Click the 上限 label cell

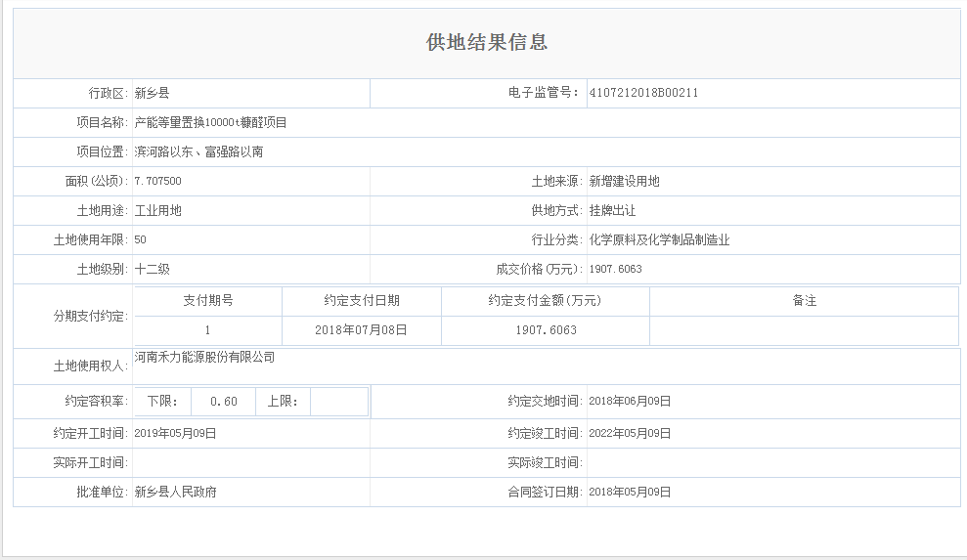click(x=283, y=402)
